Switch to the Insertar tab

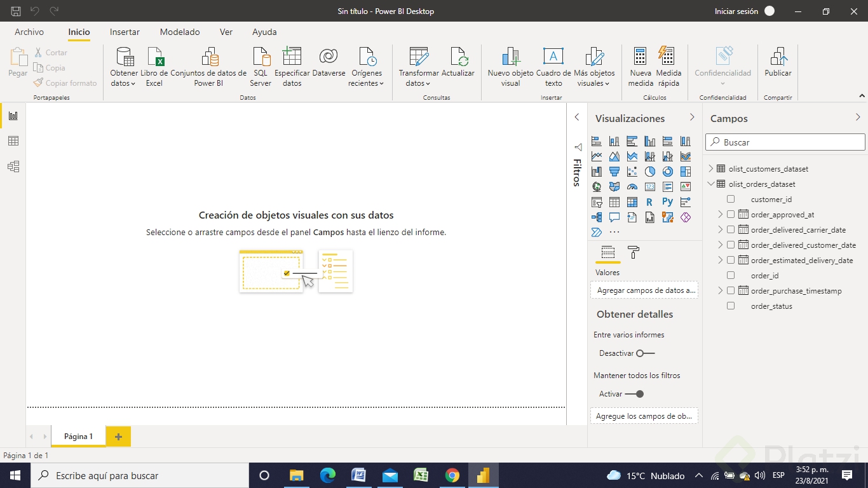tap(125, 32)
